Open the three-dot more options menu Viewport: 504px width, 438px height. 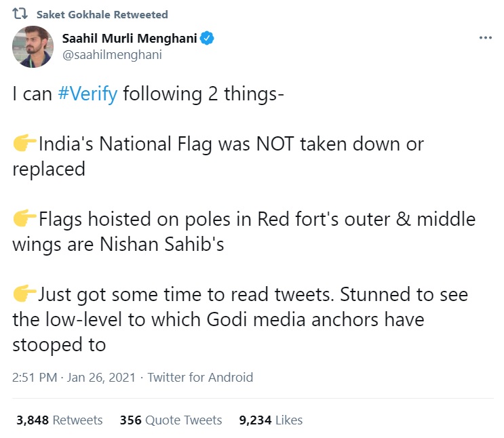click(x=485, y=38)
